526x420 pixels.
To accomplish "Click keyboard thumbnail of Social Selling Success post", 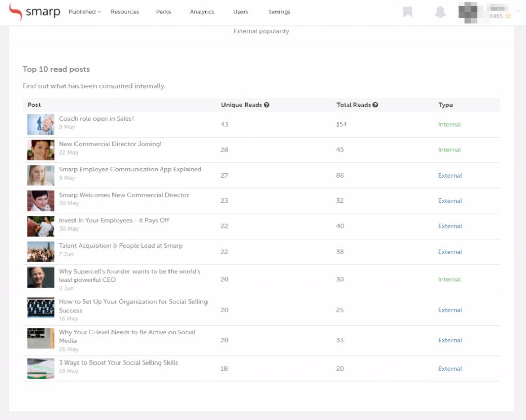I will pyautogui.click(x=41, y=308).
